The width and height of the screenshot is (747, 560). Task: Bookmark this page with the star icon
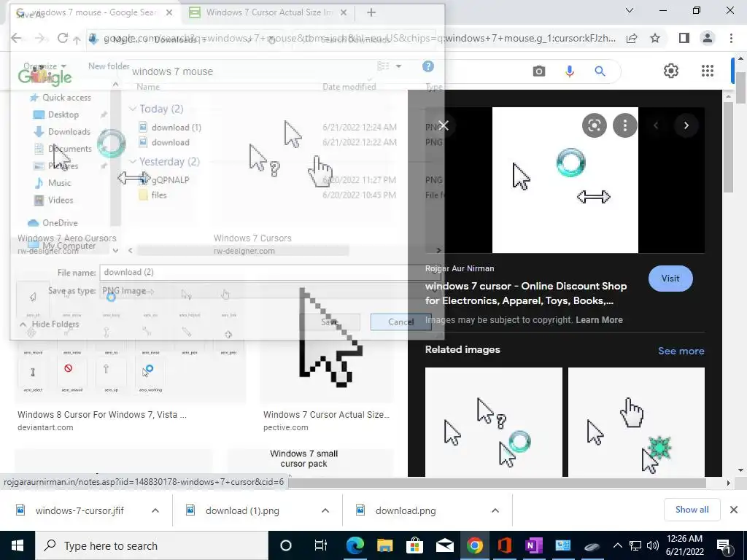coord(655,38)
